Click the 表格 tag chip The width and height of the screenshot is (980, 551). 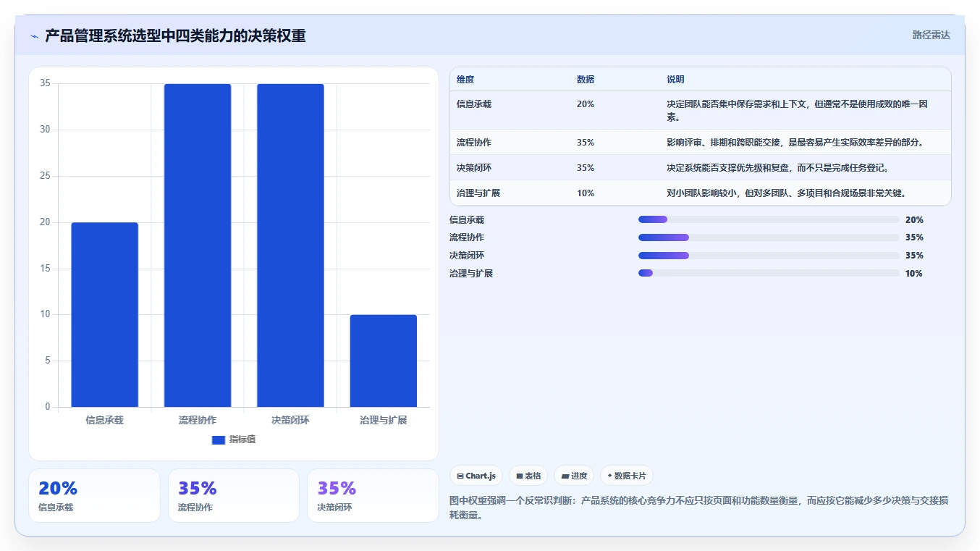528,476
